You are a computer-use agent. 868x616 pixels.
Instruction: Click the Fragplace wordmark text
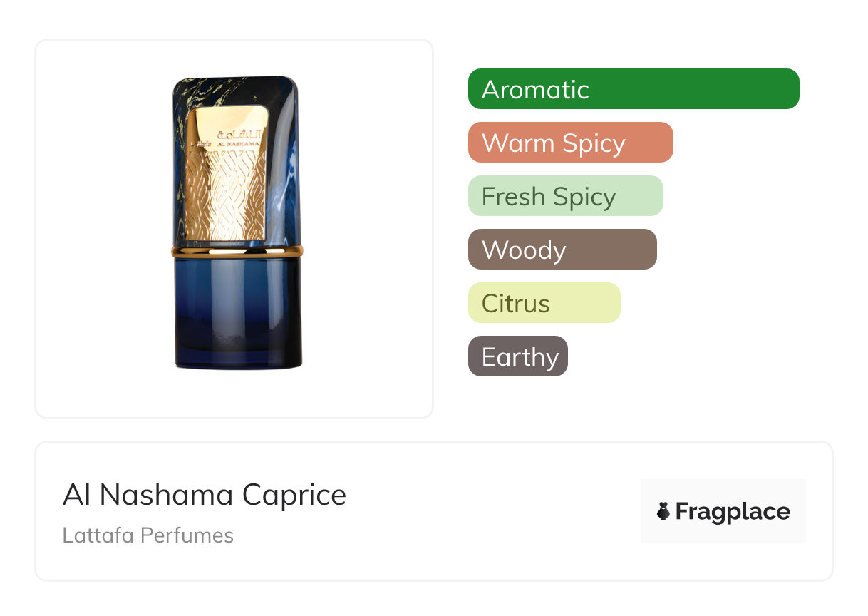733,511
